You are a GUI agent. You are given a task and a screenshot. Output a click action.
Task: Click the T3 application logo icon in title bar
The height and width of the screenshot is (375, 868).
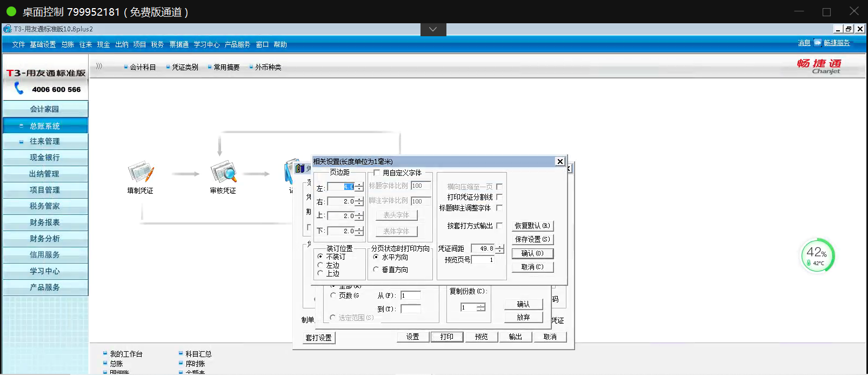point(8,29)
